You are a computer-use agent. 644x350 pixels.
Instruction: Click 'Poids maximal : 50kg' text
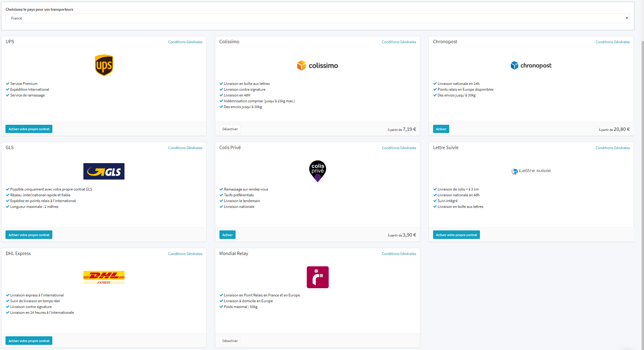tap(241, 307)
